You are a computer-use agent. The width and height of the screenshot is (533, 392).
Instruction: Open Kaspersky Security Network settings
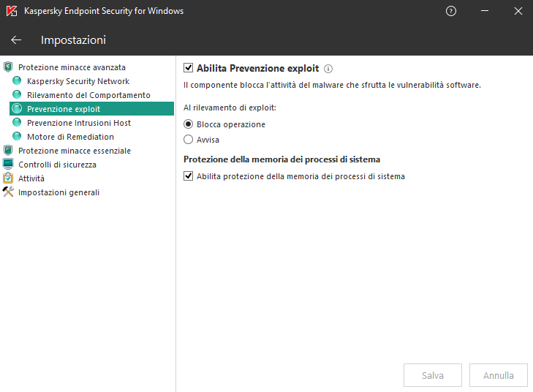pyautogui.click(x=78, y=81)
